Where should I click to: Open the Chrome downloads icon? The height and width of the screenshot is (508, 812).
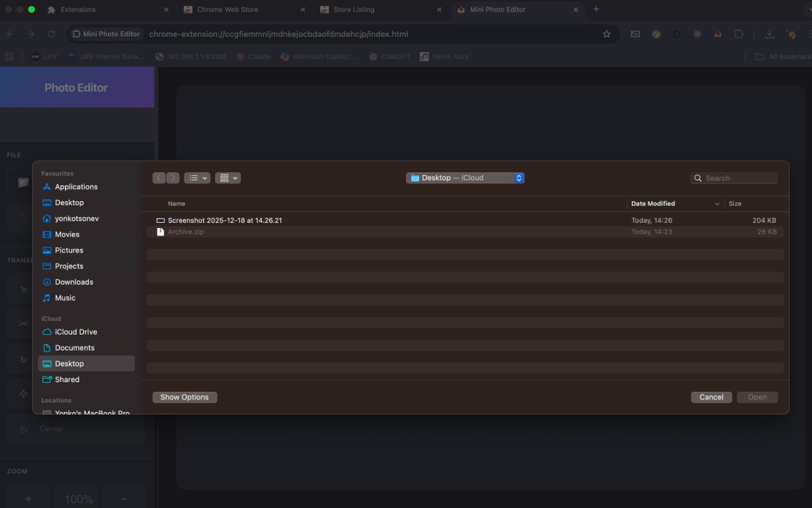769,34
